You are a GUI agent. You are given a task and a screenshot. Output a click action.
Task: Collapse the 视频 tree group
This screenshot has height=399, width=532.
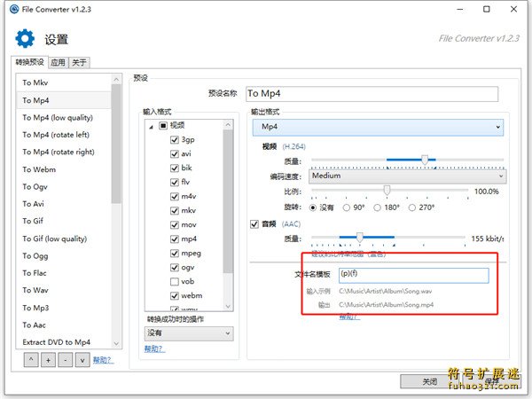point(152,127)
